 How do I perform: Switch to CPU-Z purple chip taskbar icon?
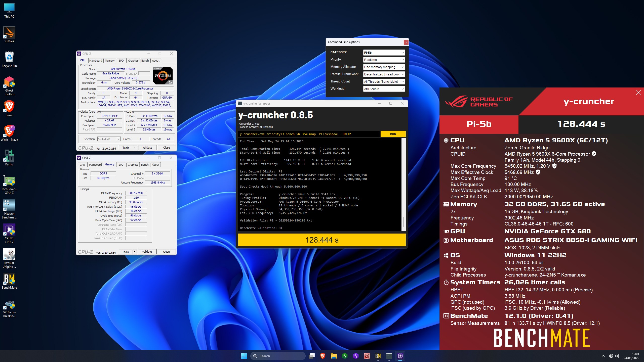click(x=400, y=356)
